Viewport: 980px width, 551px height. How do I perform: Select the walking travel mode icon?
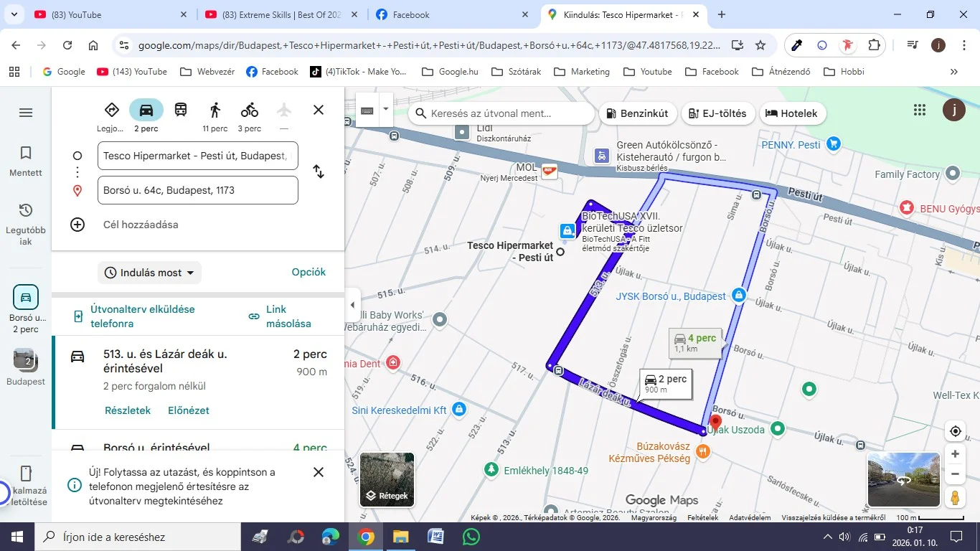coord(215,110)
